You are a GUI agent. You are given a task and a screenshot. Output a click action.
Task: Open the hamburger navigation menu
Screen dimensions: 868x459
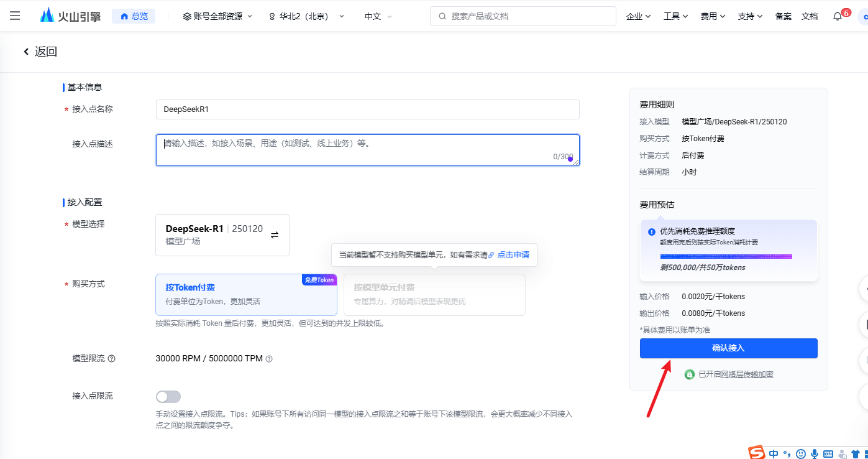[15, 16]
